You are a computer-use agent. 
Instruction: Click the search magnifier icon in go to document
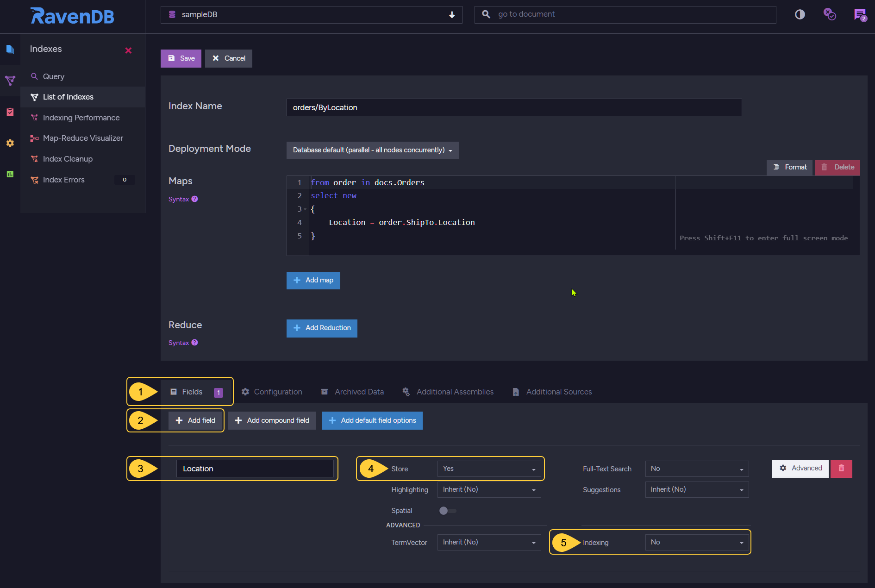486,14
